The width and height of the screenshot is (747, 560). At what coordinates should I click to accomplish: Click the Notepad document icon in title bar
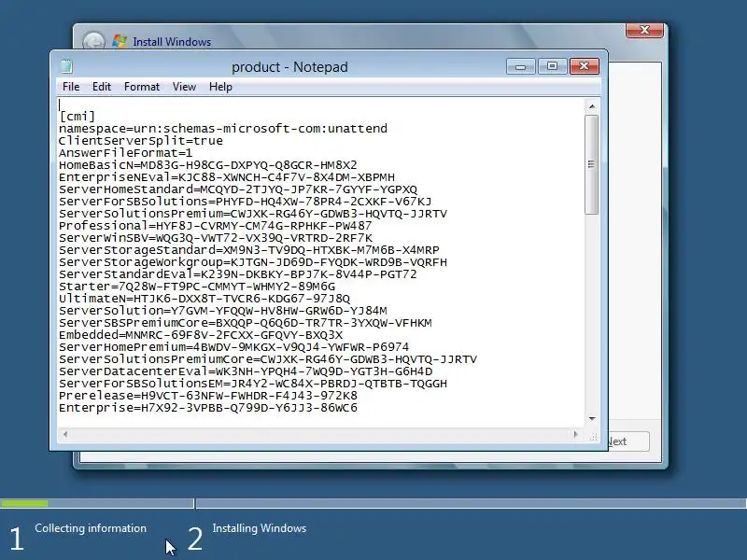[66, 66]
